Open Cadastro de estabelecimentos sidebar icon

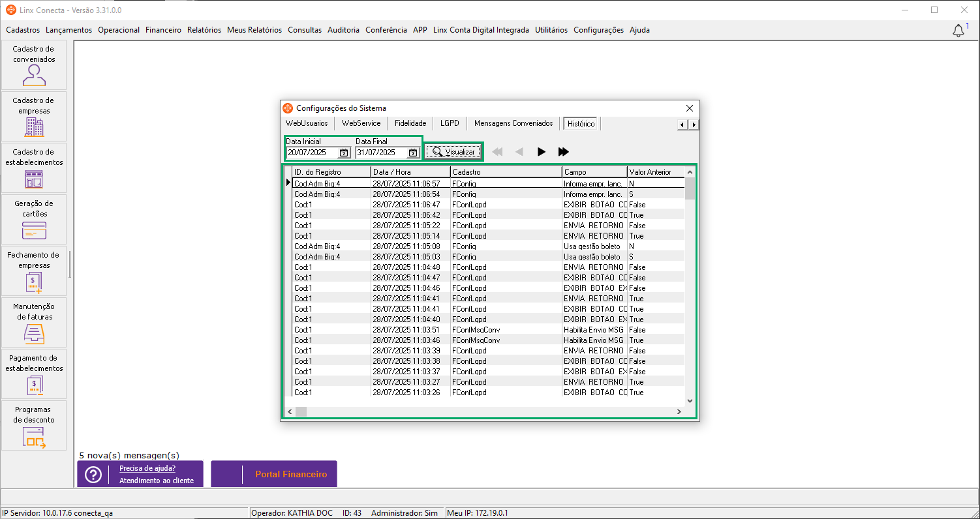pos(34,168)
